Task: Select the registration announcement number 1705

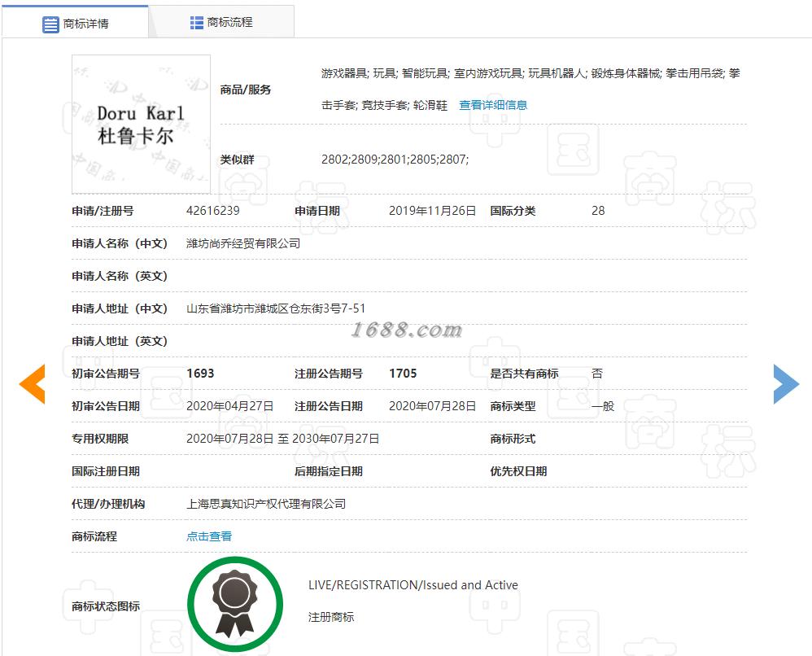Action: (403, 374)
